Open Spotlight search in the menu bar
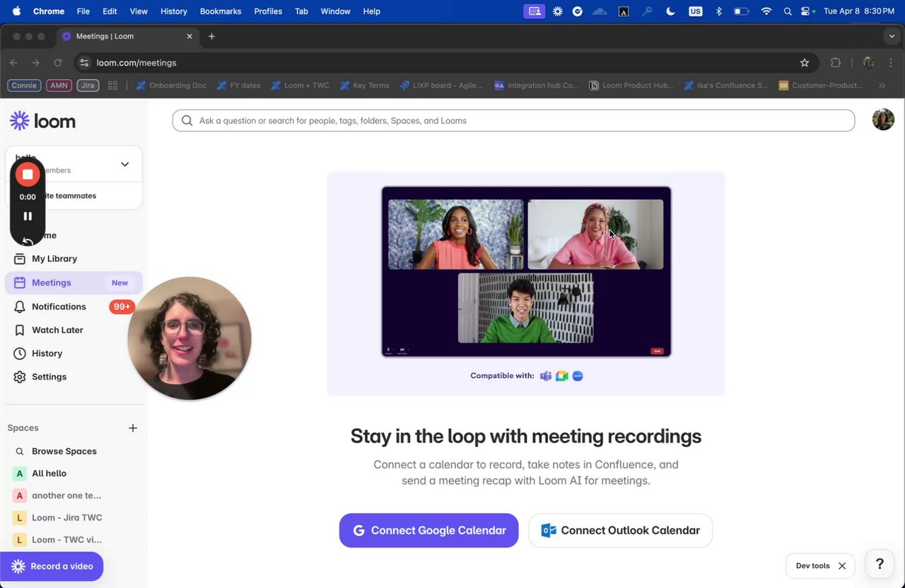The width and height of the screenshot is (905, 588). click(x=788, y=11)
